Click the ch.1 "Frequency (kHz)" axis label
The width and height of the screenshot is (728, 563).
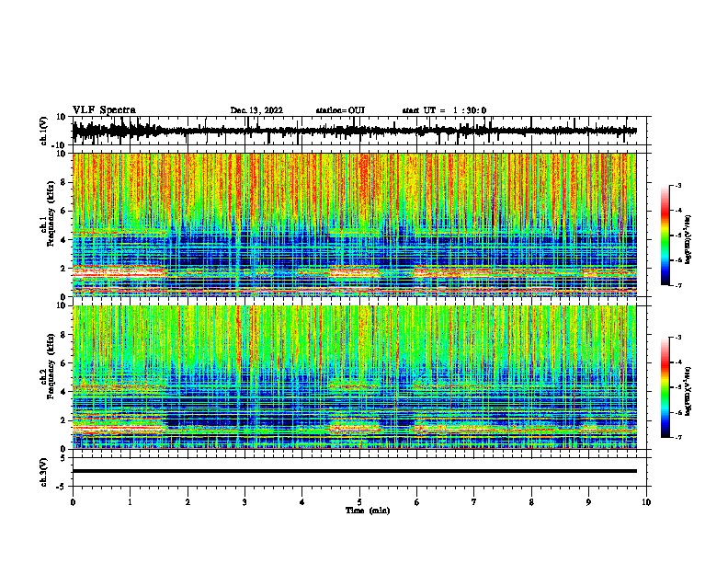[x=51, y=213]
